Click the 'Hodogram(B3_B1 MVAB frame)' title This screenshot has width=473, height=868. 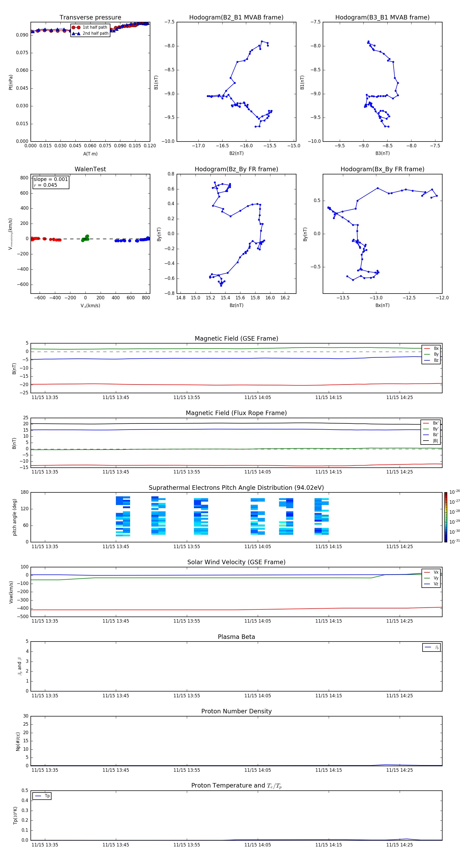382,18
